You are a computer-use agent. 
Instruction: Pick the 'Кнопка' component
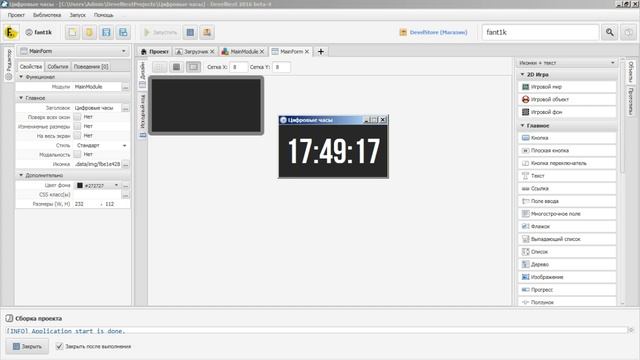[567, 138]
